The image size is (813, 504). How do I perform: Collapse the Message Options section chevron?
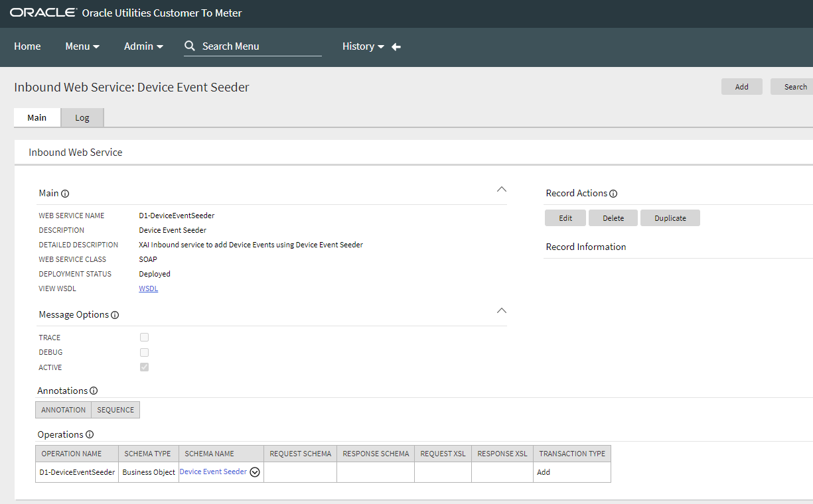tap(502, 310)
